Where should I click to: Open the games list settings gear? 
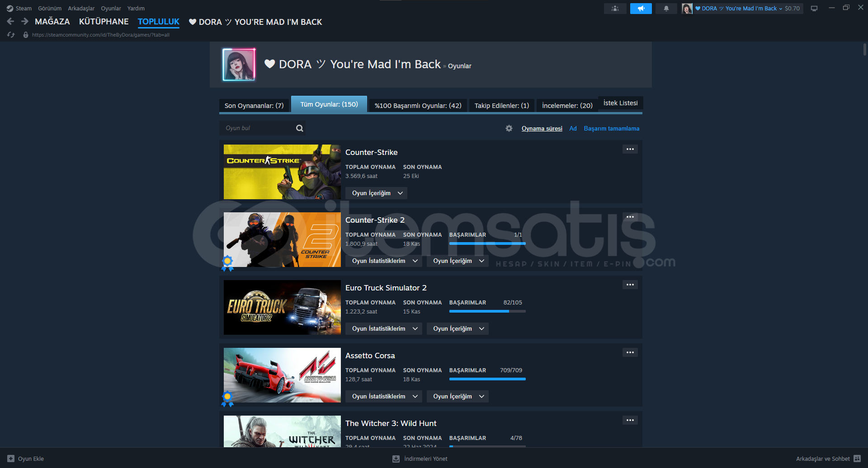click(509, 128)
